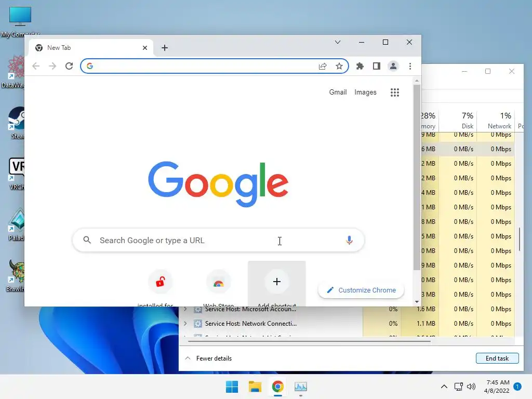Click the Chrome page scrollbar thumb
This screenshot has width=532, height=399.
417,177
